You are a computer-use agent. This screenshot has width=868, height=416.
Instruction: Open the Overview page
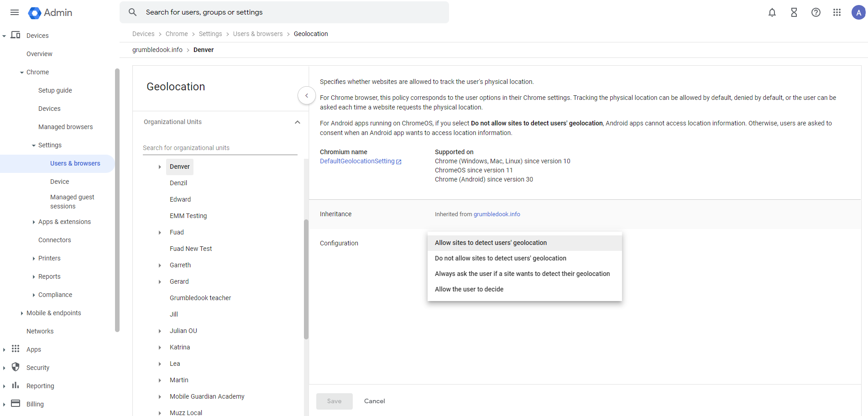point(39,54)
